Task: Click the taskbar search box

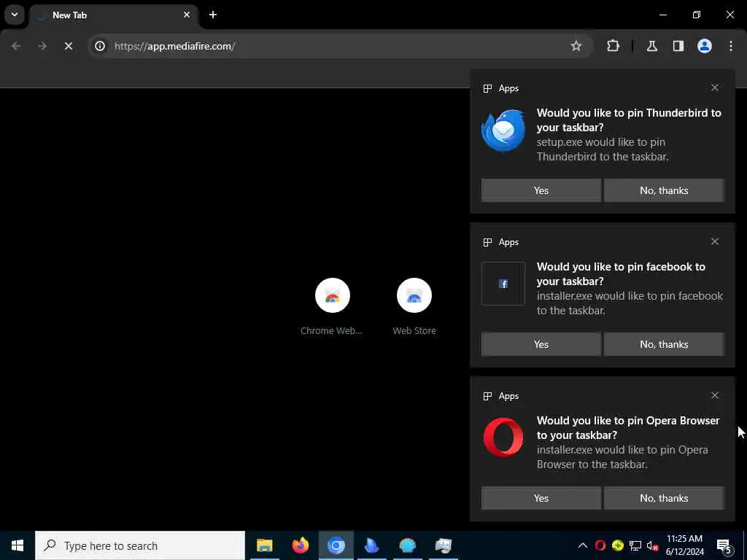Action: tap(140, 545)
